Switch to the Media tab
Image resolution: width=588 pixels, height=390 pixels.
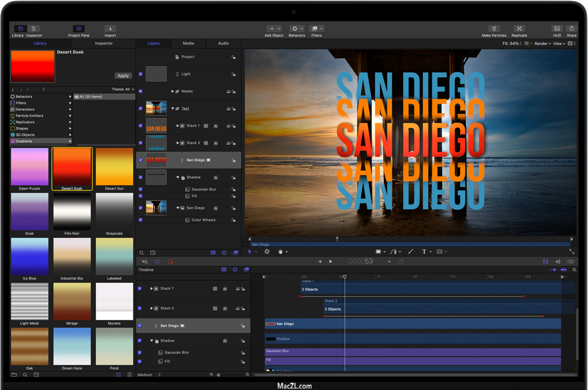coord(188,44)
